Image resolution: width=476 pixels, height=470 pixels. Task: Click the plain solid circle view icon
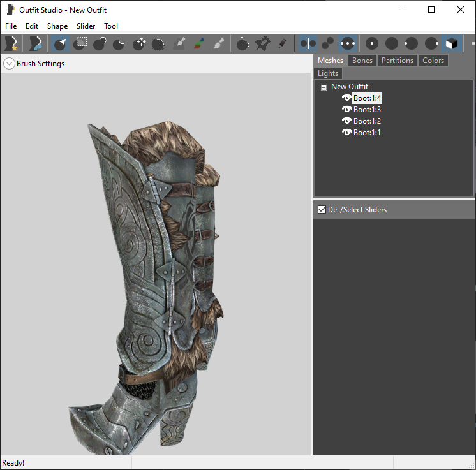pos(392,43)
